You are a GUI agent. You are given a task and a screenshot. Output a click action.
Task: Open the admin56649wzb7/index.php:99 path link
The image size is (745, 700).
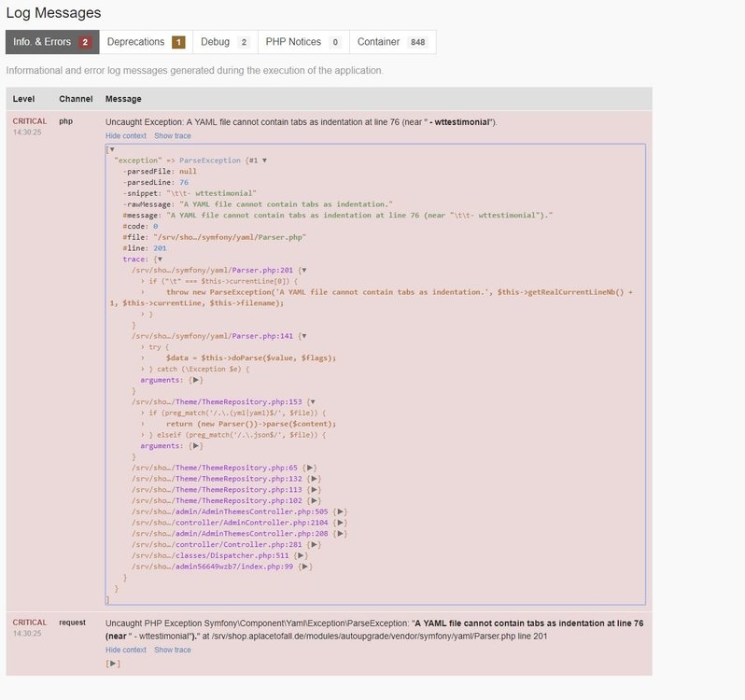click(x=212, y=567)
